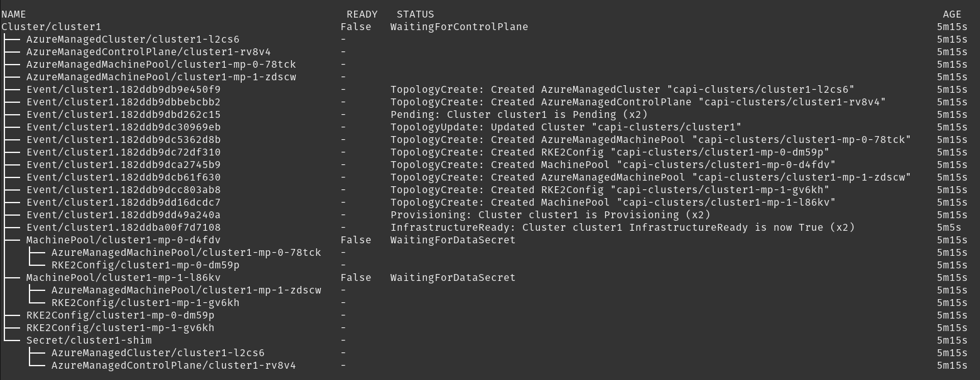This screenshot has width=980, height=380.
Task: Select Event/cluster1.182ddb9dbd262c15 Pending event row
Action: point(123,115)
